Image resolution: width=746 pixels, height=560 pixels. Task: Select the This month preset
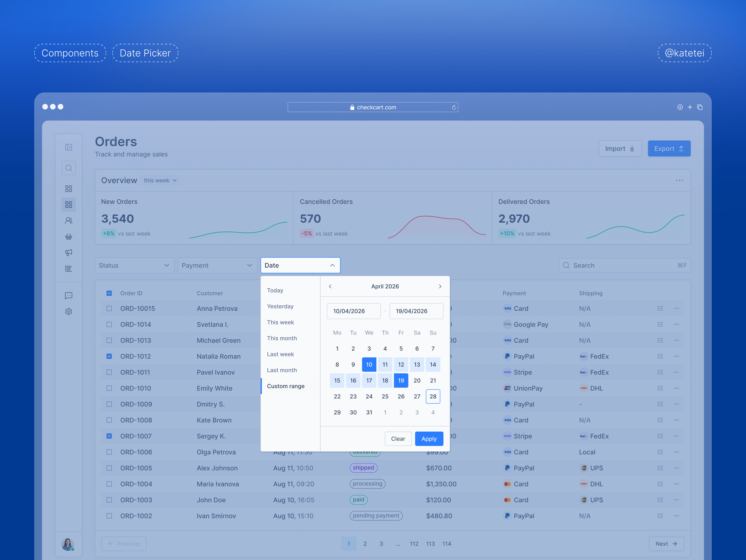click(282, 338)
